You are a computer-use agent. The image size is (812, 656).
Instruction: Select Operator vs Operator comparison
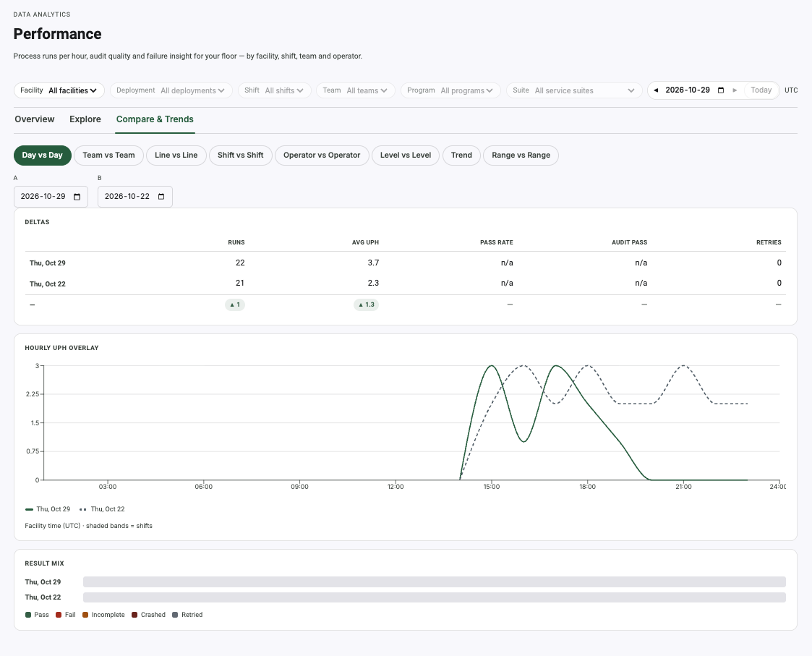322,155
